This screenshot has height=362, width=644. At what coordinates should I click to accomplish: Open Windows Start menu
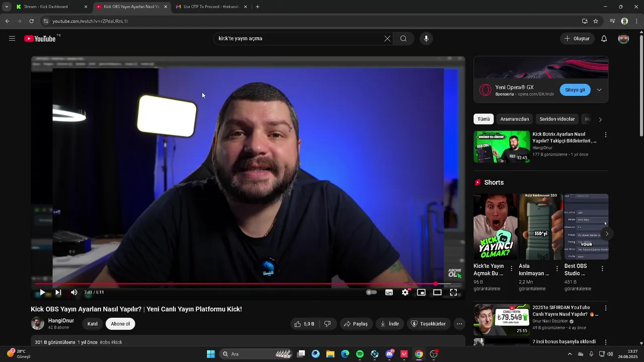coord(211,354)
